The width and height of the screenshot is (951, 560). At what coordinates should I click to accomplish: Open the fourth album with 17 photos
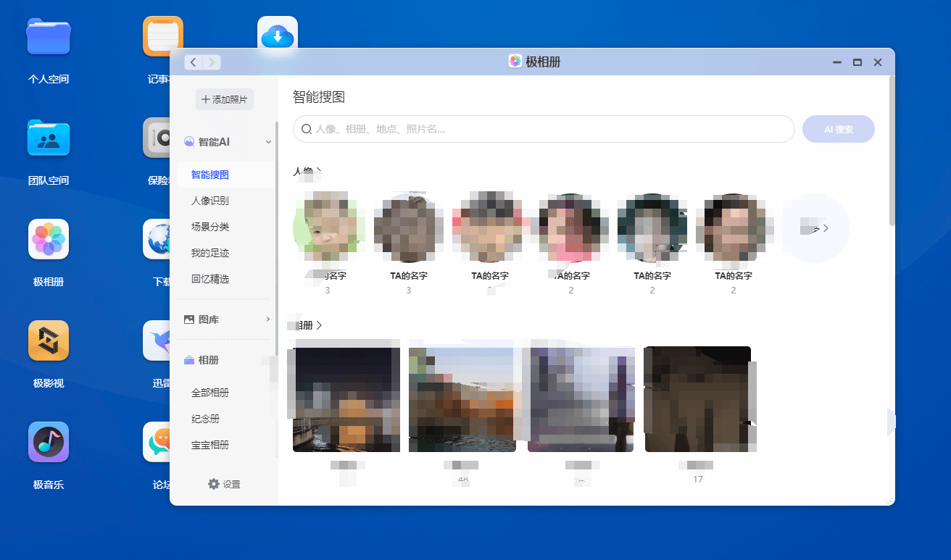coord(697,399)
